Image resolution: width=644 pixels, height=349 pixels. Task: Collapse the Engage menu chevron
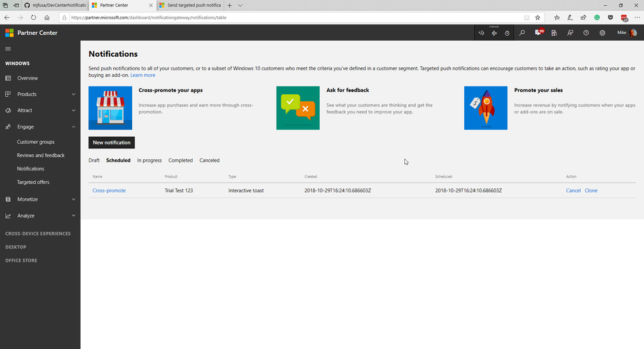tap(73, 126)
